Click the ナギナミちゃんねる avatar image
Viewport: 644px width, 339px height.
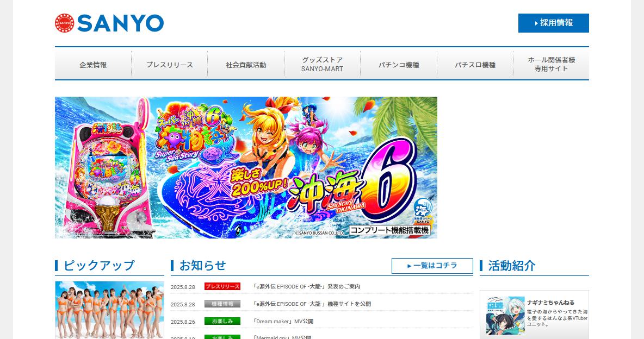[505, 315]
